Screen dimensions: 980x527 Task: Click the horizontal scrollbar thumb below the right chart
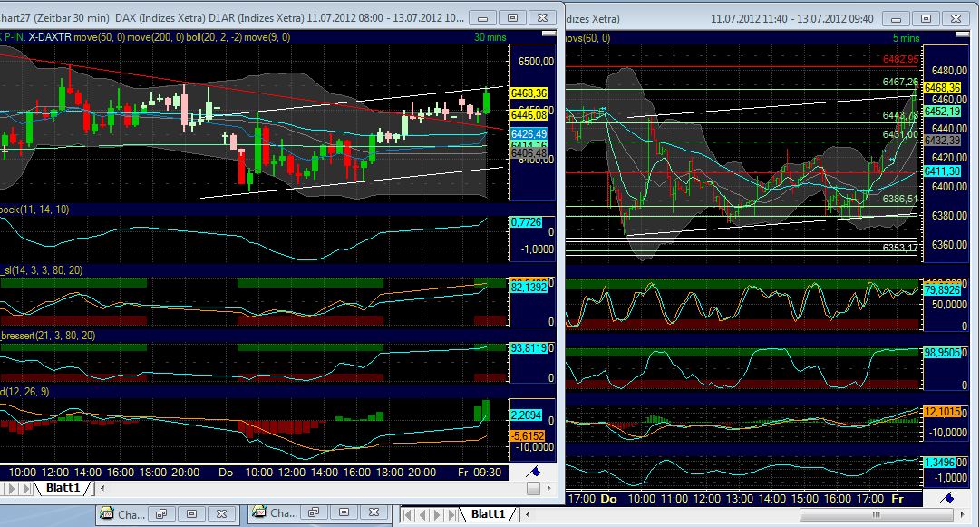(x=876, y=513)
